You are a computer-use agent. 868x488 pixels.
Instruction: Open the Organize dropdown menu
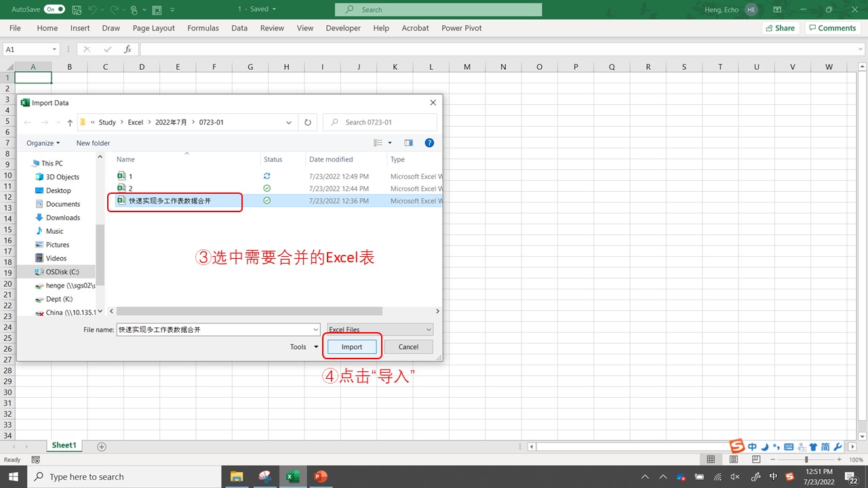point(43,143)
